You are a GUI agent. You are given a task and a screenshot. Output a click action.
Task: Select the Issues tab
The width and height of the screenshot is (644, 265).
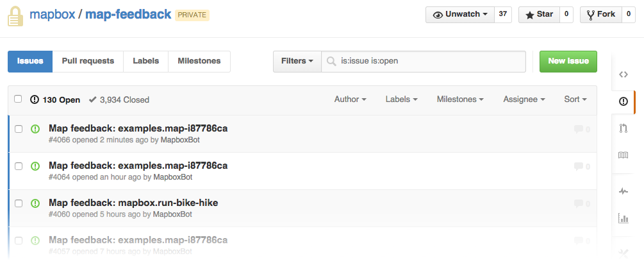30,62
